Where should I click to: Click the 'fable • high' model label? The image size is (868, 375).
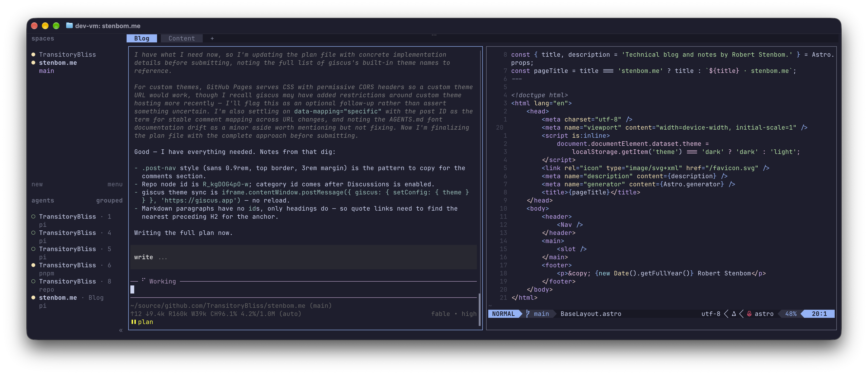coord(454,314)
